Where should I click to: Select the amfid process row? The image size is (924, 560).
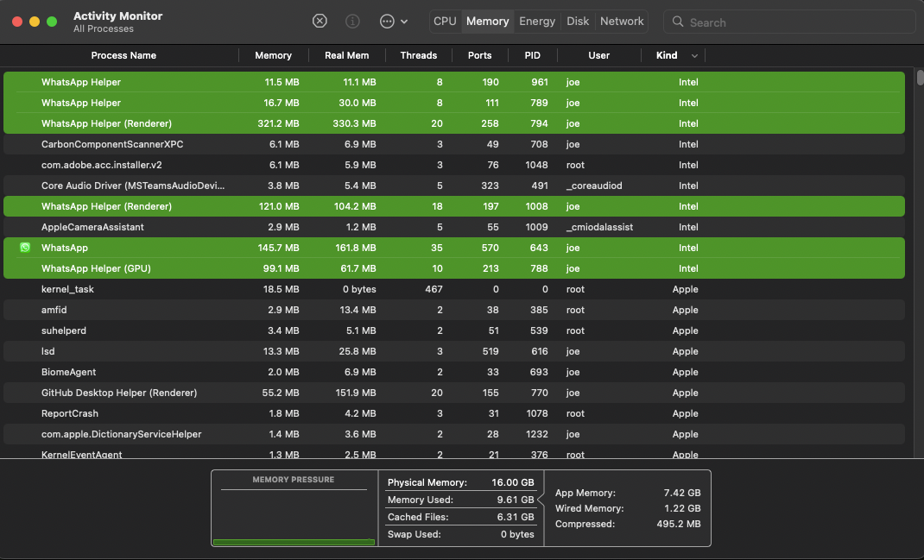(x=453, y=310)
